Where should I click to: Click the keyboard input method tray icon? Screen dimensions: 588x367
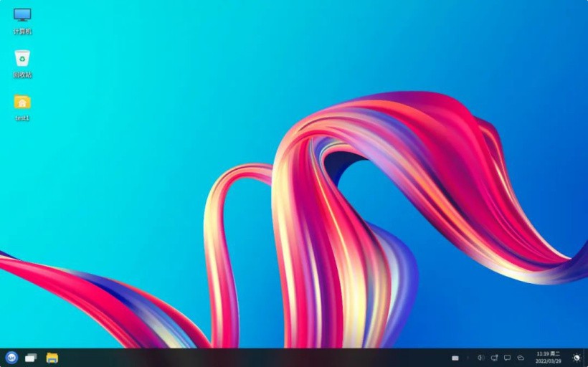(455, 358)
